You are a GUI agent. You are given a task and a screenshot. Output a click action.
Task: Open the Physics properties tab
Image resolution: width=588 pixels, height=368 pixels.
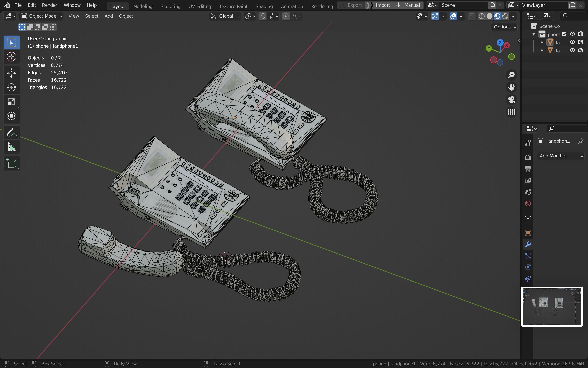point(528,267)
